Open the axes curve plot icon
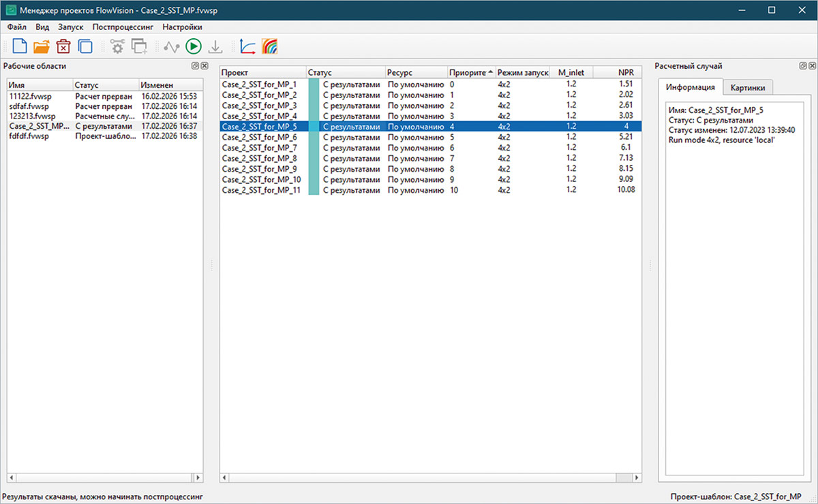Screen dimensions: 818x504 [x=247, y=46]
